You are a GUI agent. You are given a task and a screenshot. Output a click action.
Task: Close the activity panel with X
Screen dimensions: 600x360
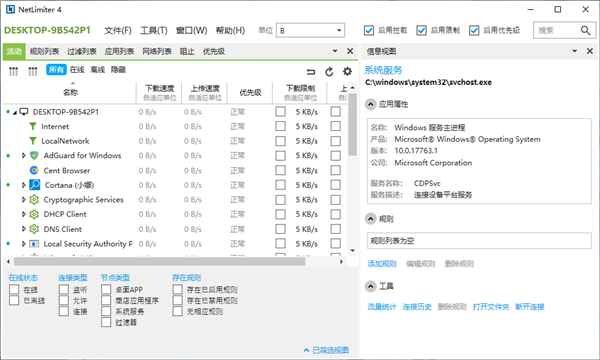pyautogui.click(x=350, y=51)
